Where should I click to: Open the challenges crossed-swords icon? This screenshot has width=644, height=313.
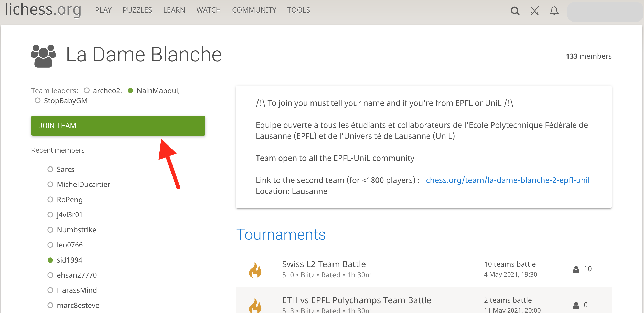[x=534, y=11]
